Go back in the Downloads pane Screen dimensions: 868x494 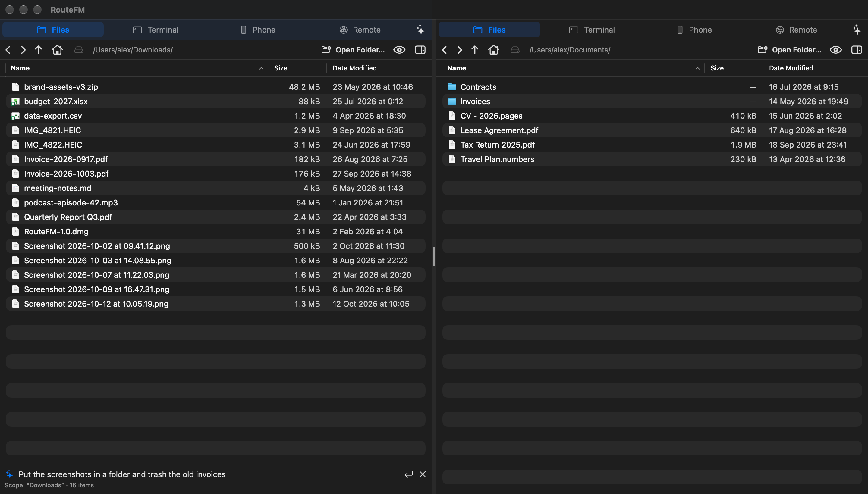point(8,50)
